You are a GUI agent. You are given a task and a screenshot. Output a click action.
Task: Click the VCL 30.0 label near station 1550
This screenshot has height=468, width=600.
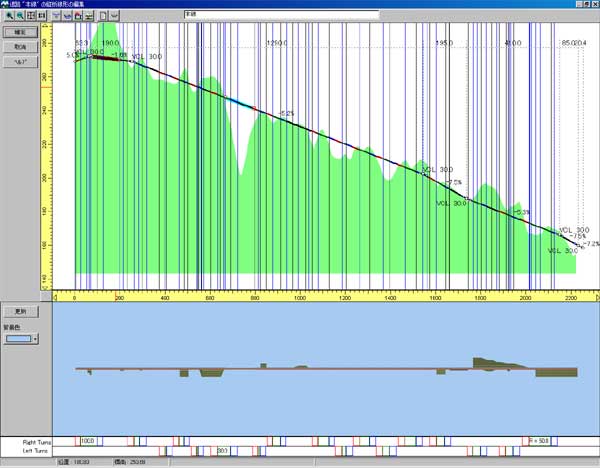pos(437,169)
